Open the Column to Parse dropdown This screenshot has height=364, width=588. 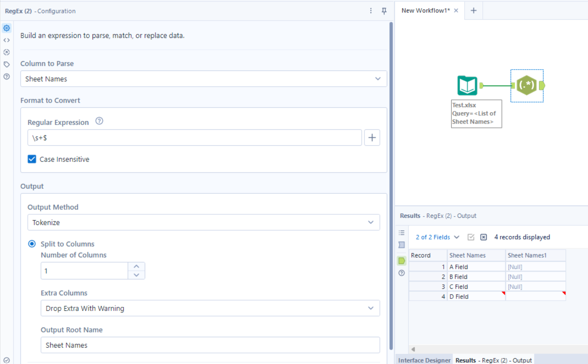click(203, 79)
